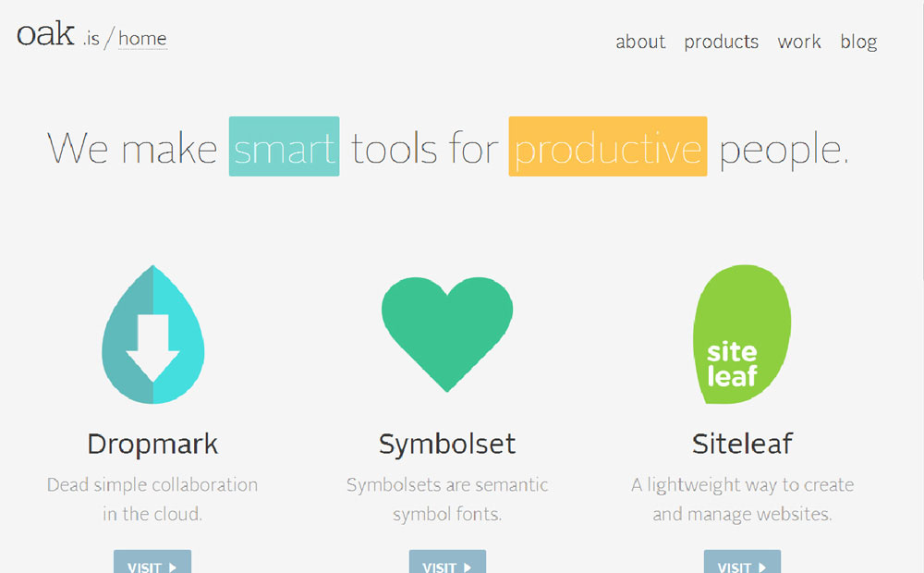Click the green Siteleaf leaf logo

point(742,335)
